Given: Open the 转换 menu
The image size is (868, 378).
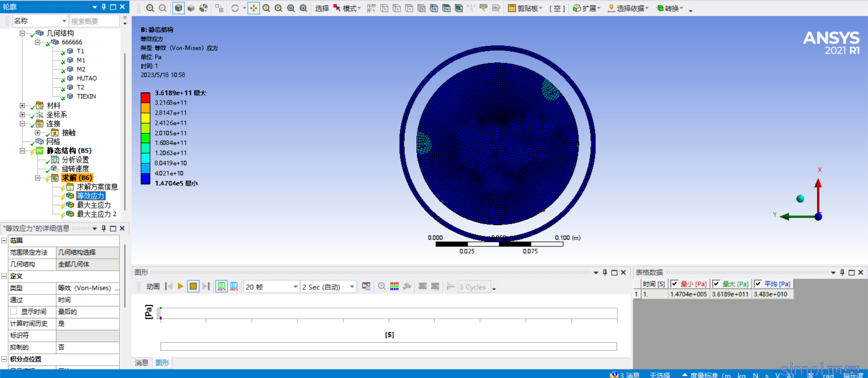Looking at the screenshot, I should (x=670, y=8).
